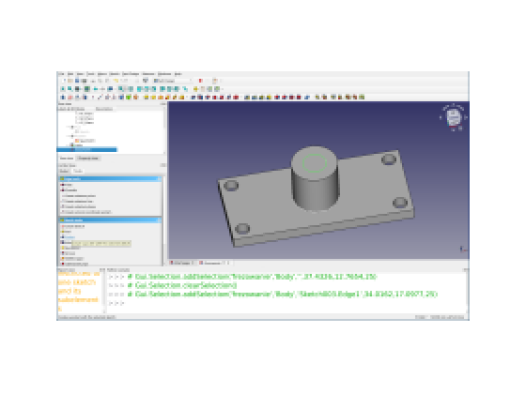Collapse the Modeling tools section header
The image size is (526, 394).
(110, 220)
